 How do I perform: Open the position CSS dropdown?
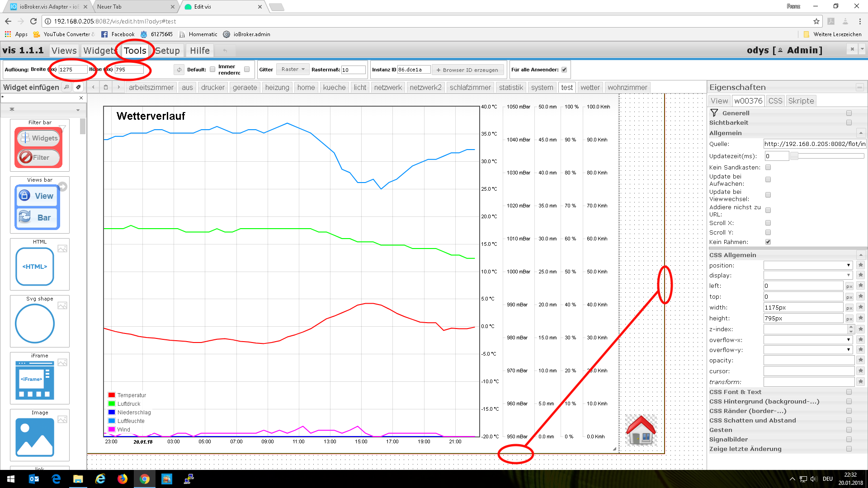(808, 265)
